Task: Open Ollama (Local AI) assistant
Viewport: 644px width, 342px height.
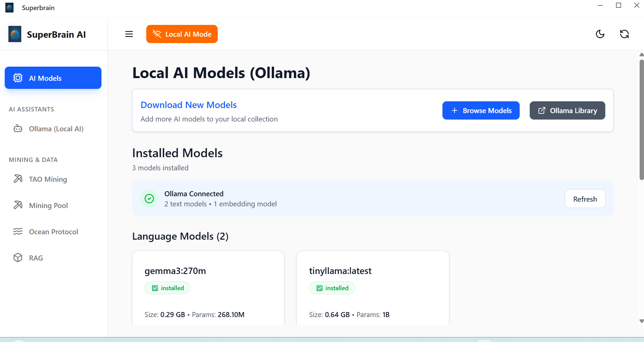Action: pos(56,129)
